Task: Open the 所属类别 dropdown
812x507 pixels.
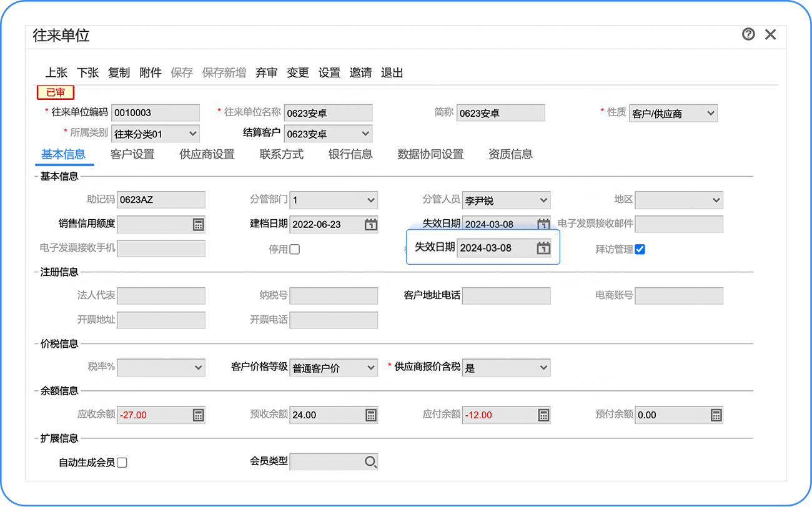Action: (x=156, y=134)
